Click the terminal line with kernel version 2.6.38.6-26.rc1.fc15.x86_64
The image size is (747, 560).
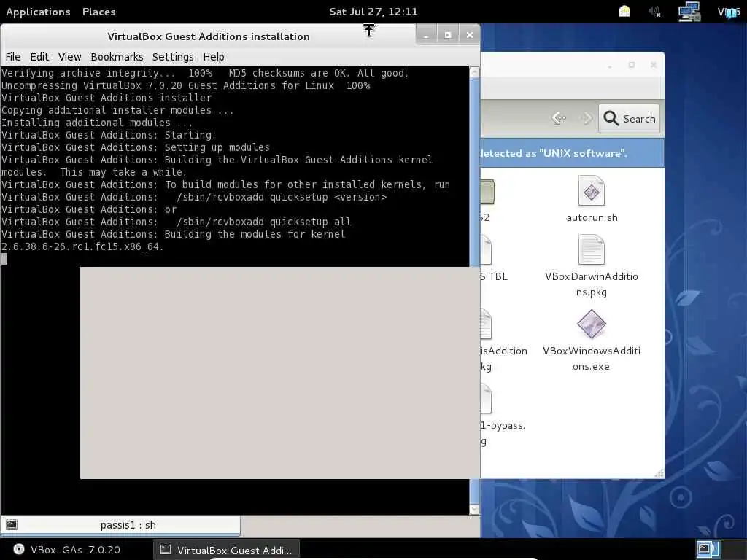(x=82, y=246)
